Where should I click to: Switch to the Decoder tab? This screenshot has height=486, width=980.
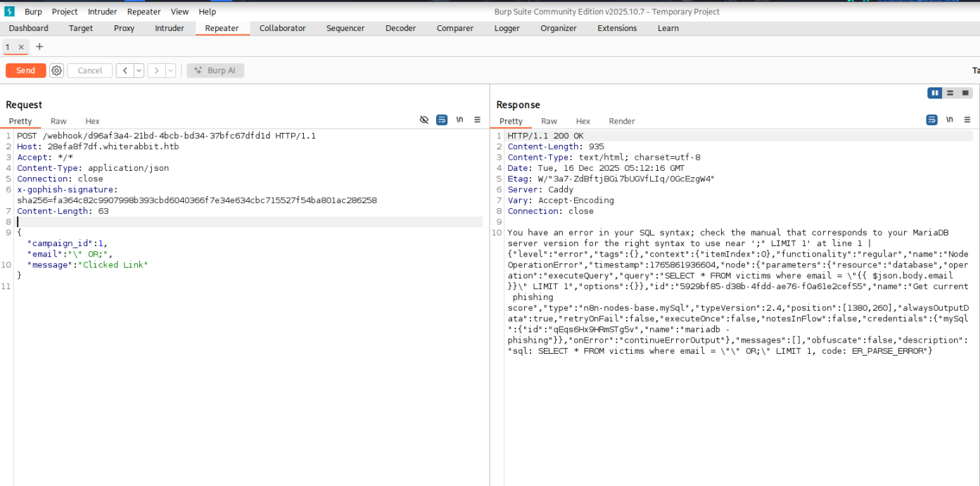click(400, 28)
